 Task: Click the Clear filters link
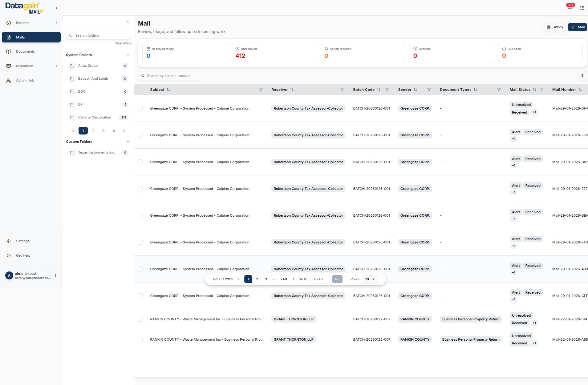tap(123, 43)
